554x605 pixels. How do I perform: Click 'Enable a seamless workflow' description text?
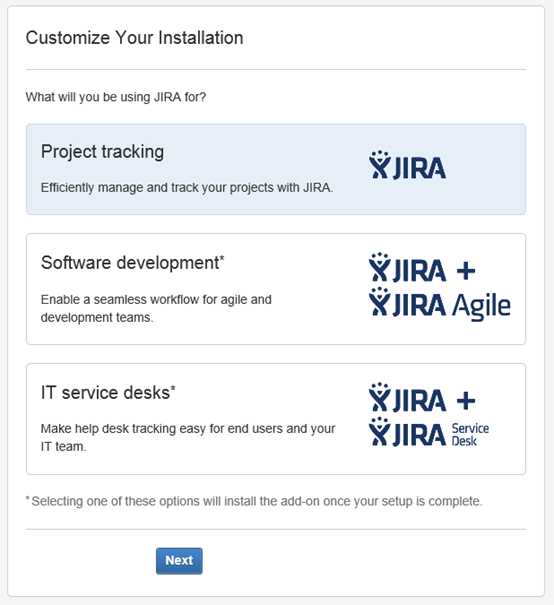tap(156, 308)
